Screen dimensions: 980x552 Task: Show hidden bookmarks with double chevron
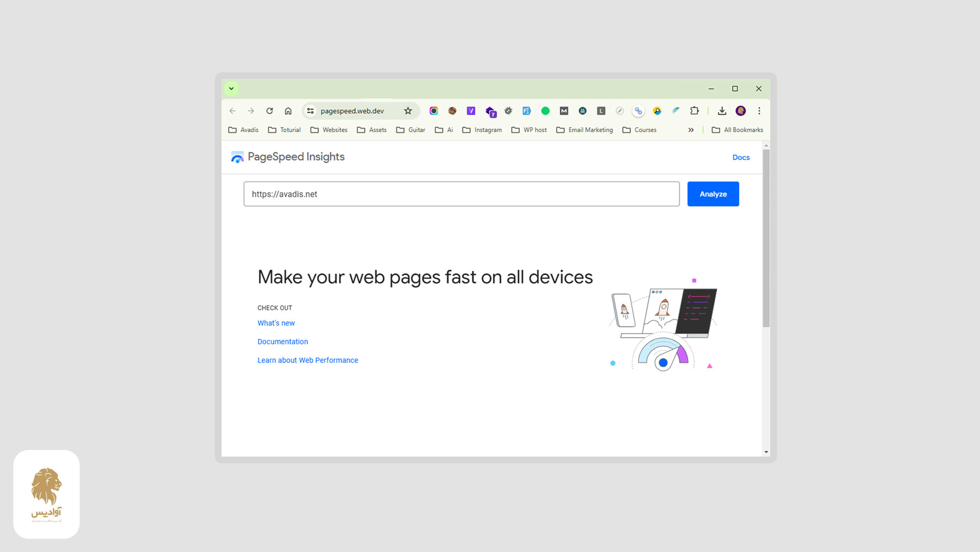(x=691, y=130)
